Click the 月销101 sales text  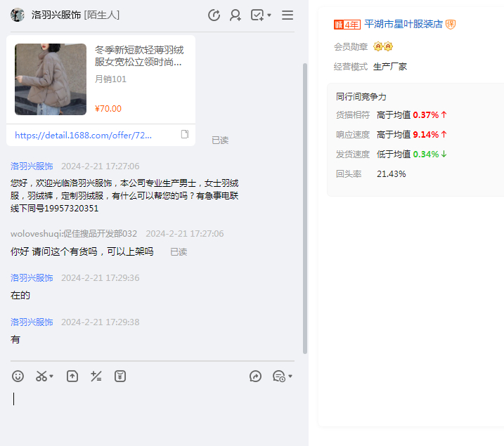110,79
